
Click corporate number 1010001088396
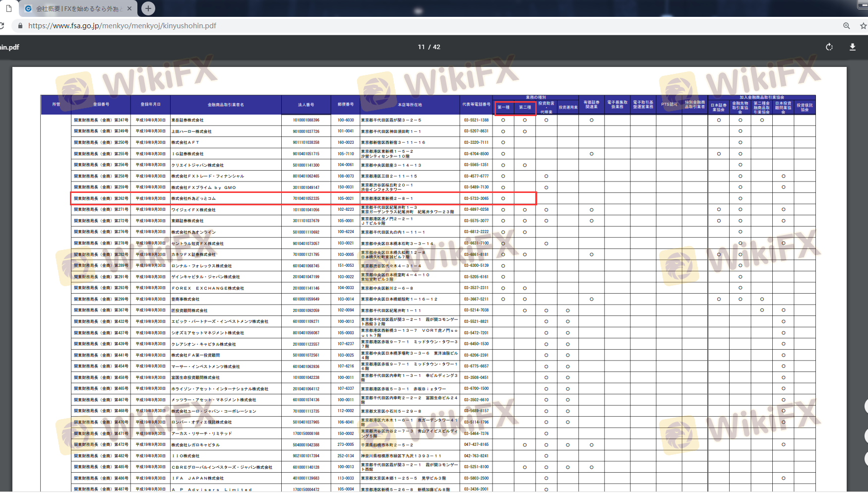coord(306,121)
